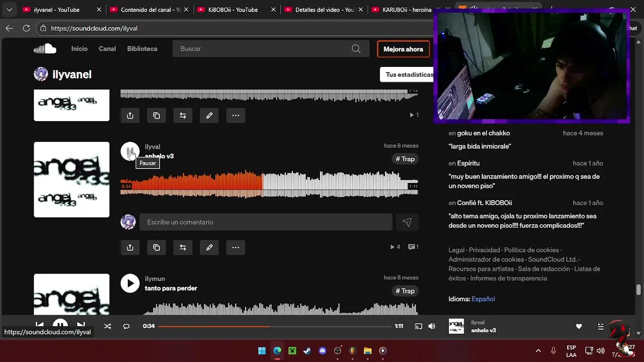This screenshot has height=362, width=644.
Task: Open the Confié ft. KIBOBOii link
Action: pyautogui.click(x=485, y=203)
